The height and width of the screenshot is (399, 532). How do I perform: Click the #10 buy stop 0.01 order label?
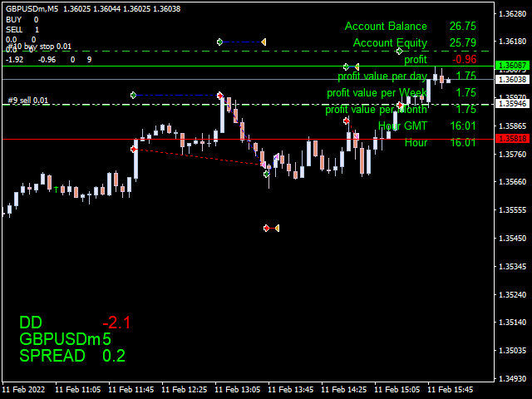coord(40,47)
